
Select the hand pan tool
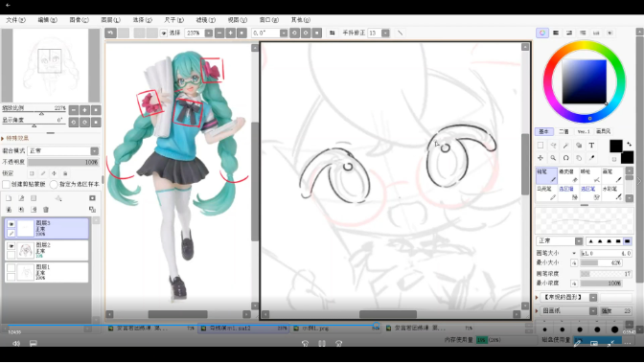pos(579,158)
